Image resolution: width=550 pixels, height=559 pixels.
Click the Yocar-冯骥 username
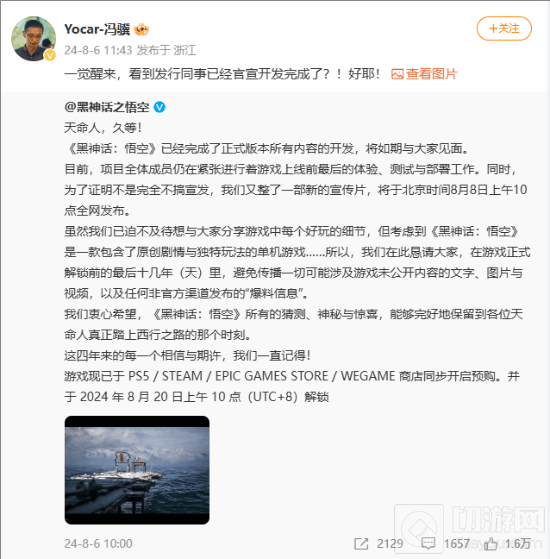(97, 29)
